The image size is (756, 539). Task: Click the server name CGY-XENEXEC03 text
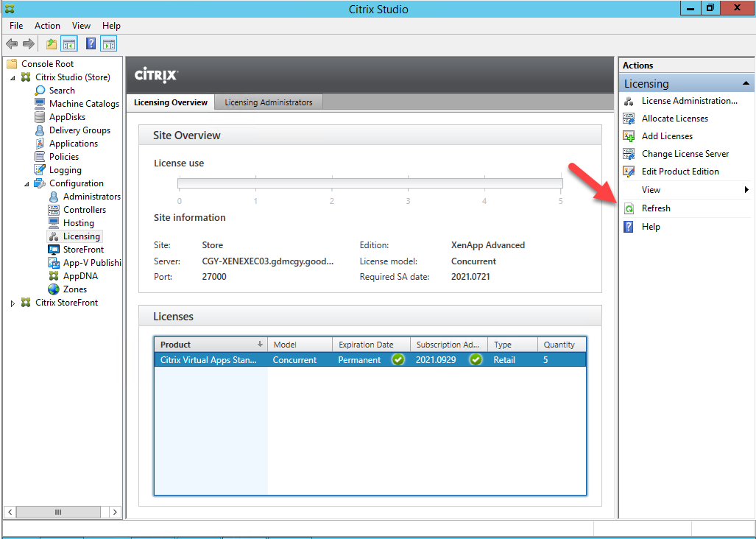[x=268, y=261]
